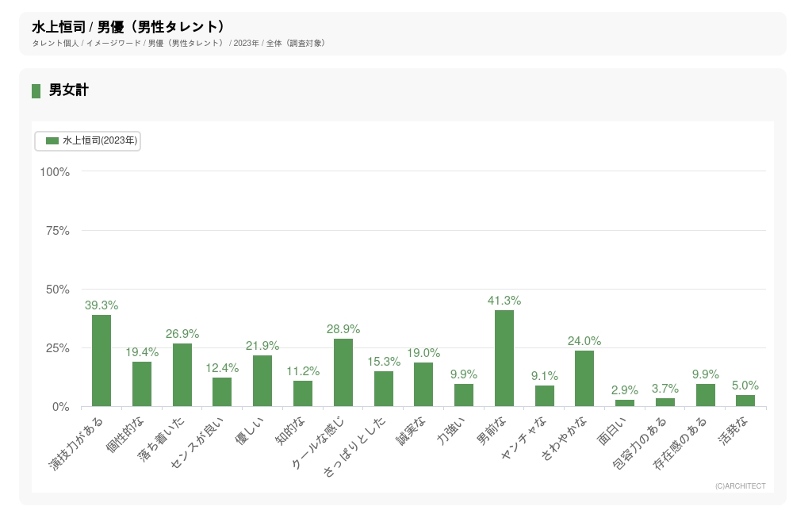Click the 優しい bar at 21.9%
The width and height of the screenshot is (812, 518).
[262, 381]
